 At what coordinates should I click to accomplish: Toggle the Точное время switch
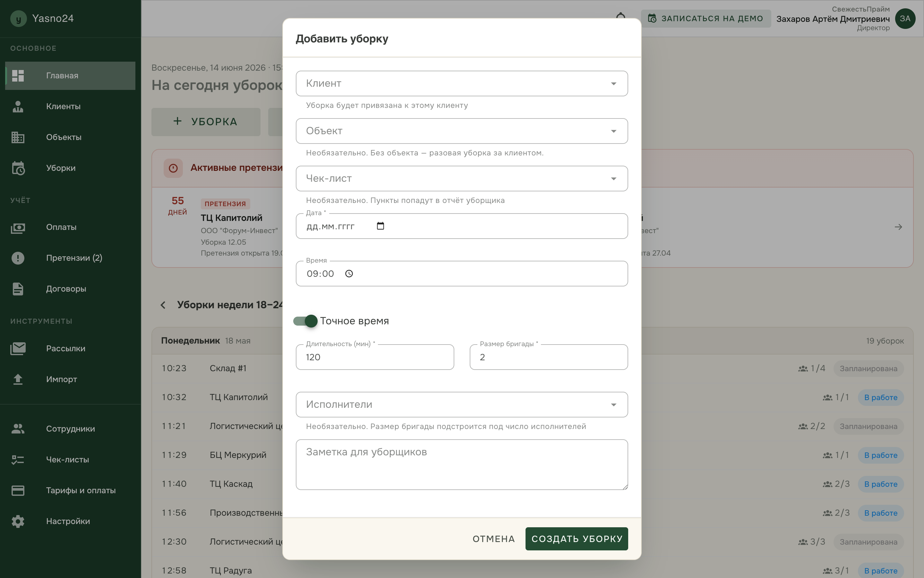(x=305, y=321)
